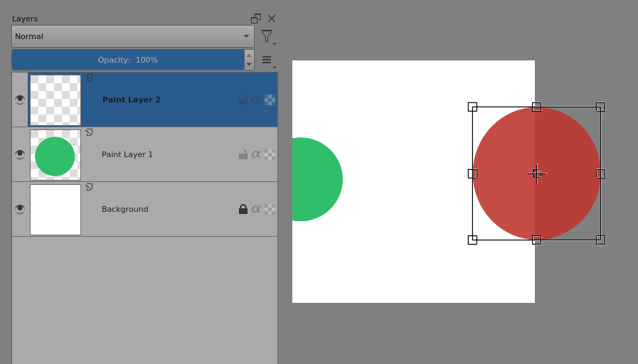The width and height of the screenshot is (638, 364).
Task: Toggle the lock on Paint Layer 1
Action: point(243,154)
